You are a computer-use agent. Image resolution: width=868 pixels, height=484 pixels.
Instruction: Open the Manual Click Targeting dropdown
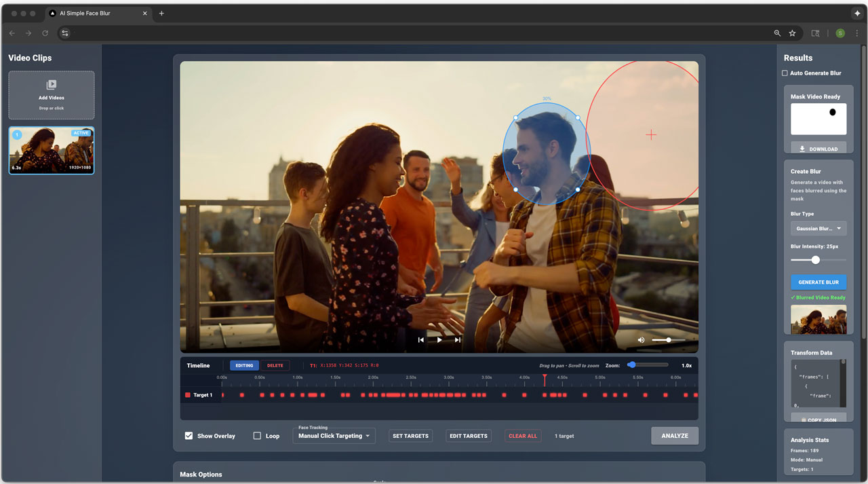pyautogui.click(x=334, y=436)
